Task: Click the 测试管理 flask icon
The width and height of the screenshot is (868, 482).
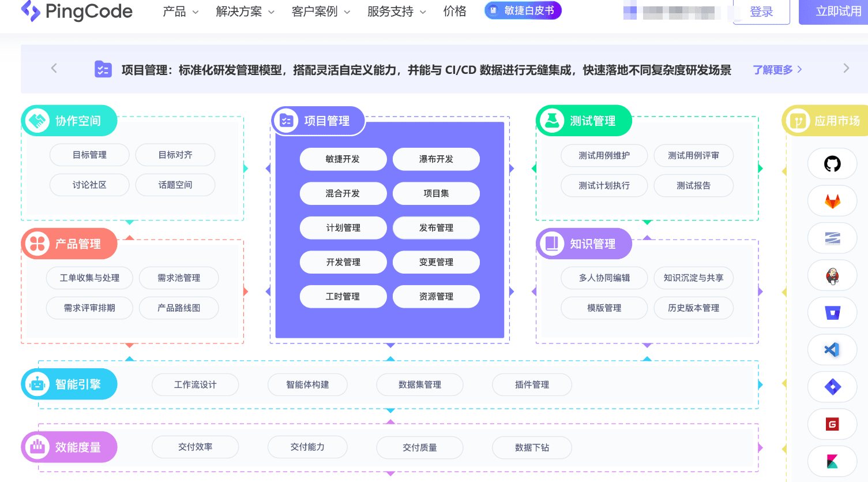Action: (x=553, y=121)
